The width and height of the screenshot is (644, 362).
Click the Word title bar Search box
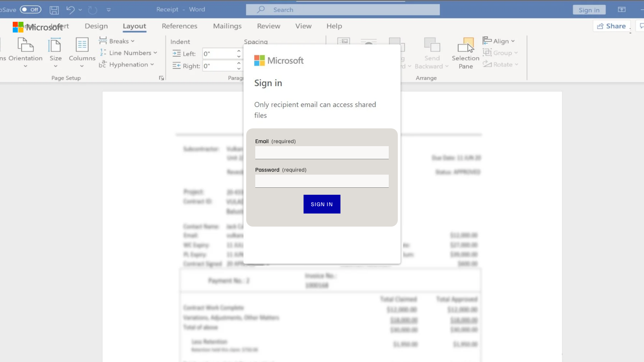click(x=343, y=10)
